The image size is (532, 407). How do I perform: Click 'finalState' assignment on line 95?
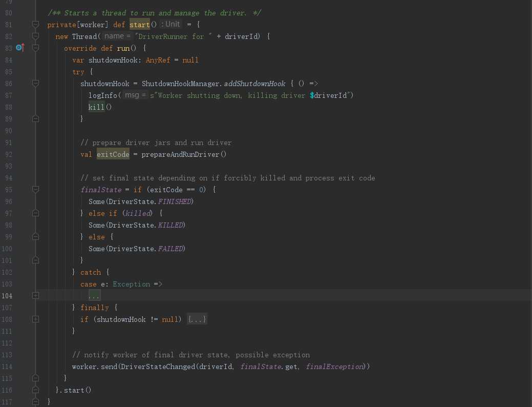101,190
